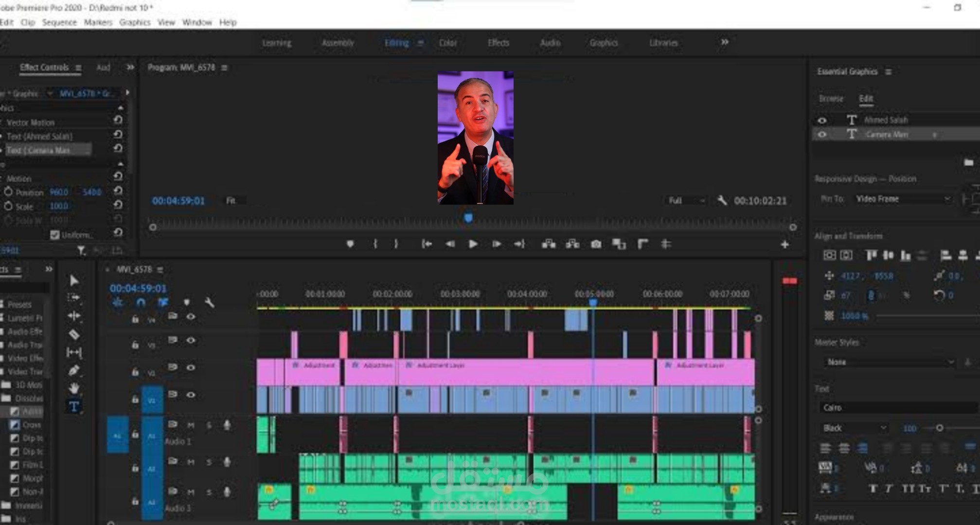This screenshot has height=525, width=980.
Task: Switch to the Graphics workspace
Action: click(x=604, y=43)
